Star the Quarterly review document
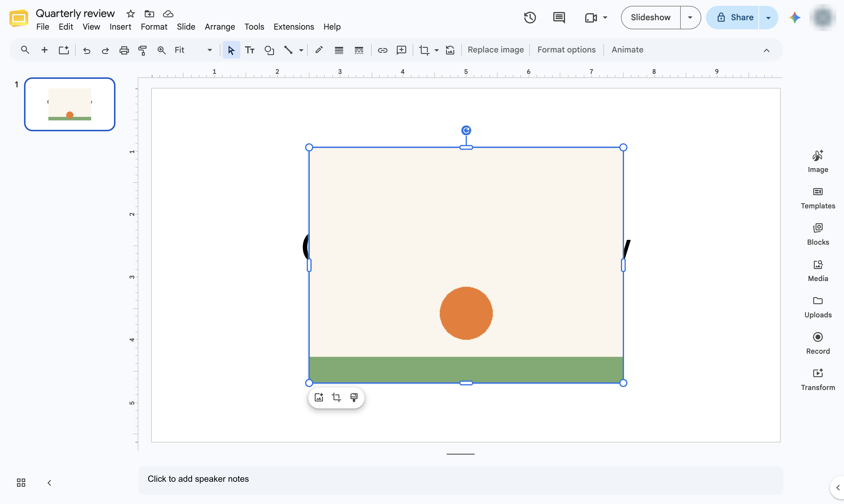 (x=130, y=13)
